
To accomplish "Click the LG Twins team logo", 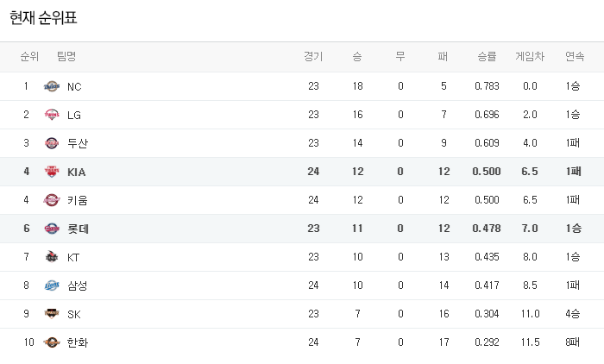I will (x=52, y=115).
